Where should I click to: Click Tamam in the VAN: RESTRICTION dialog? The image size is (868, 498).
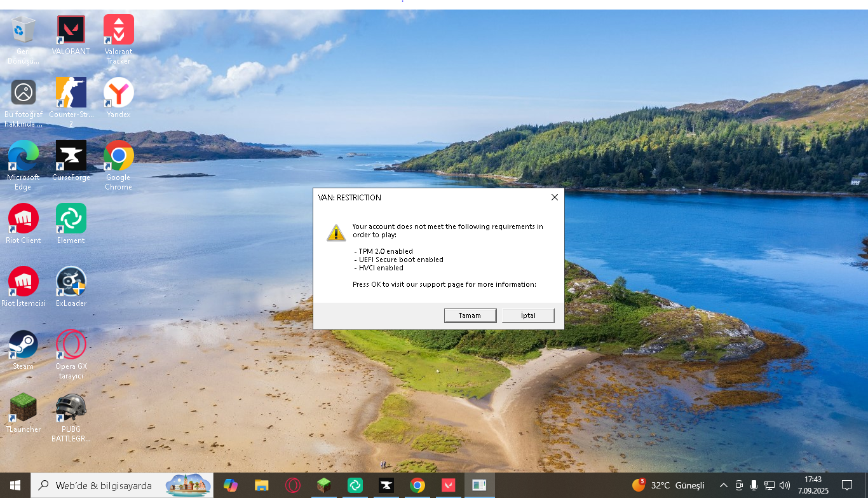coord(470,315)
